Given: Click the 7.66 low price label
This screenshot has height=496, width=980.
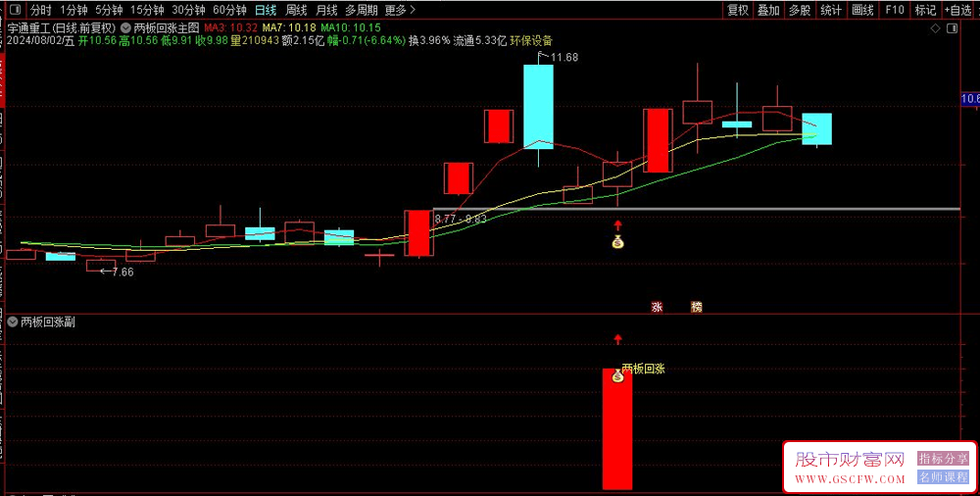Looking at the screenshot, I should point(122,273).
